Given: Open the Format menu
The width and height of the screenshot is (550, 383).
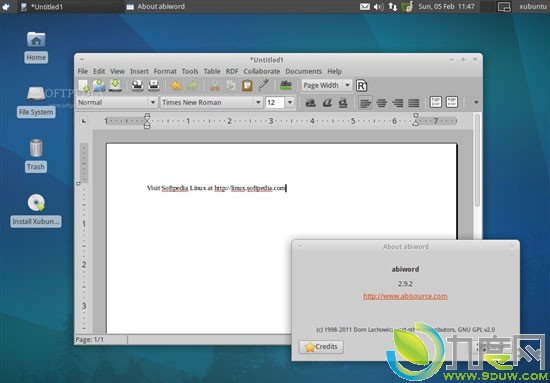Looking at the screenshot, I should click(x=165, y=71).
